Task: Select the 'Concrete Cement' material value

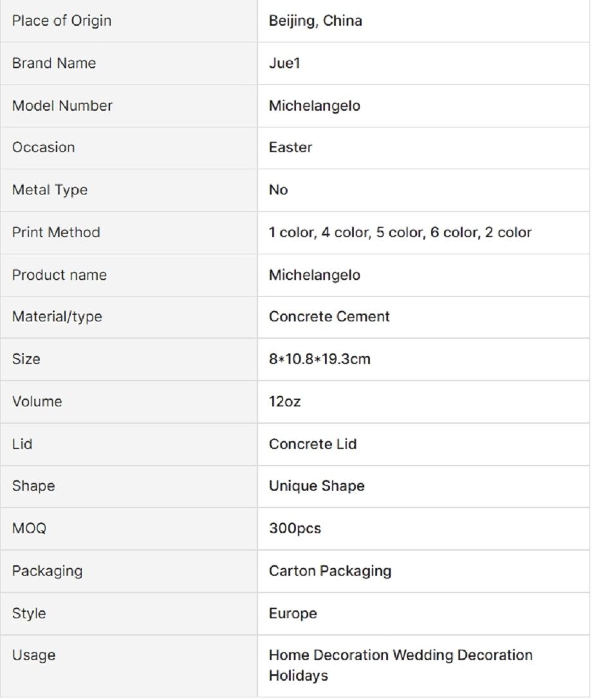Action: (x=329, y=317)
